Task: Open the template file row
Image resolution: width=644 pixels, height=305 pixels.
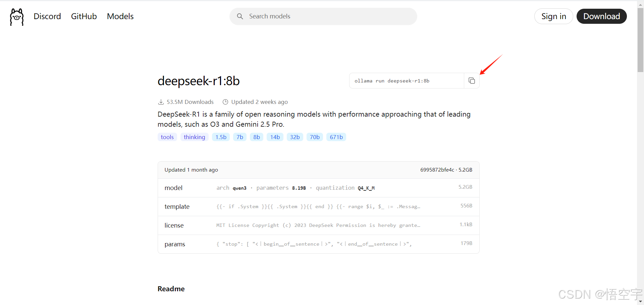Action: pyautogui.click(x=318, y=207)
